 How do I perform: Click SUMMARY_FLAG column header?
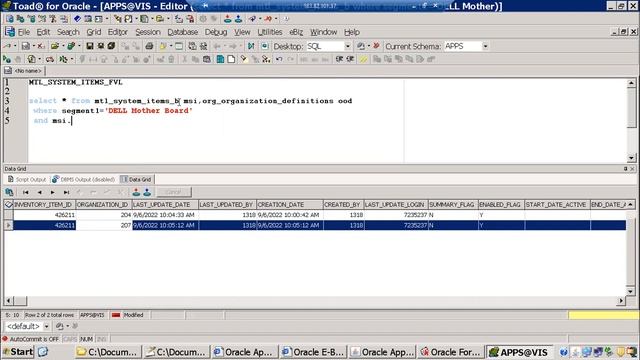[453, 204]
